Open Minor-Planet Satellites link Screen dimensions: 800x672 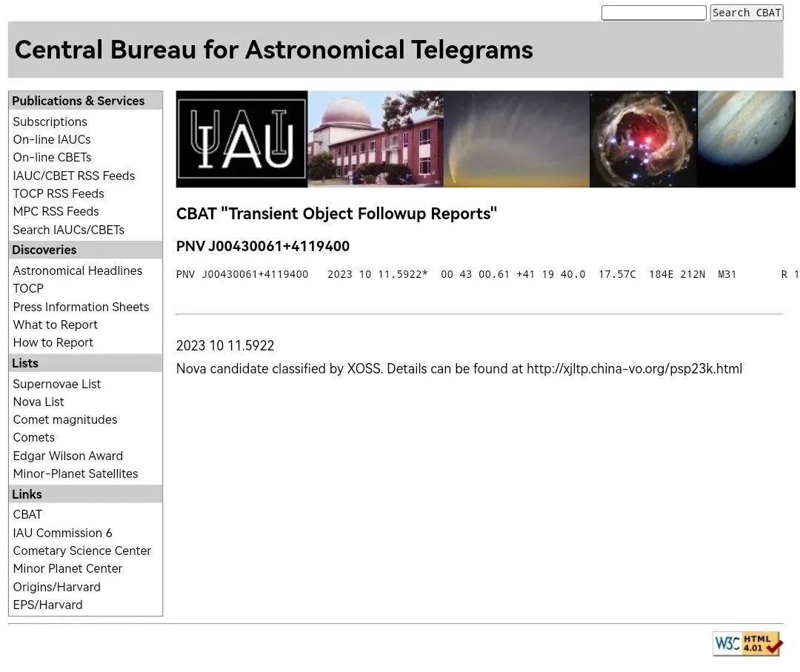[76, 474]
